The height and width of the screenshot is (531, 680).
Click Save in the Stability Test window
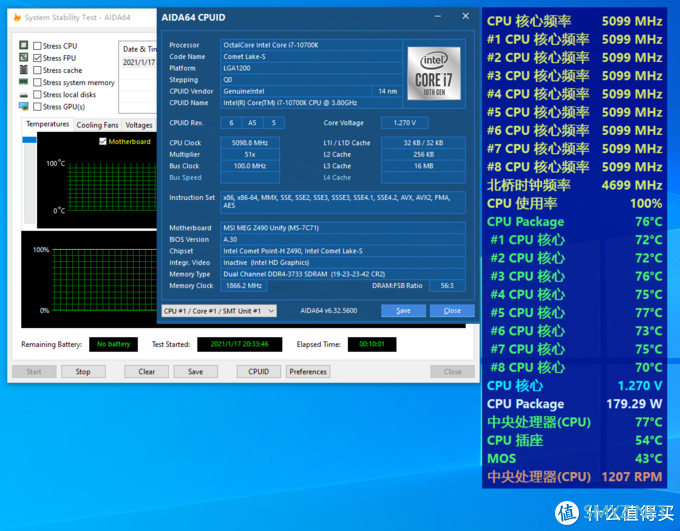196,371
